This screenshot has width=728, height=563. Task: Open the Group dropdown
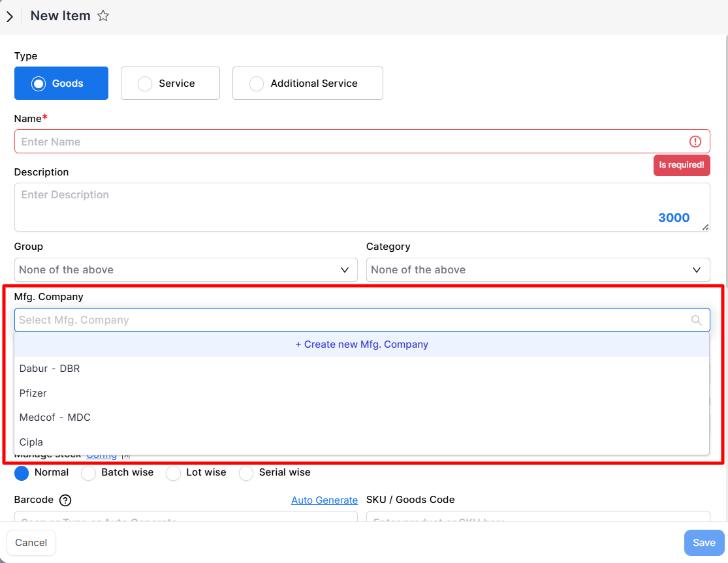pyautogui.click(x=185, y=270)
